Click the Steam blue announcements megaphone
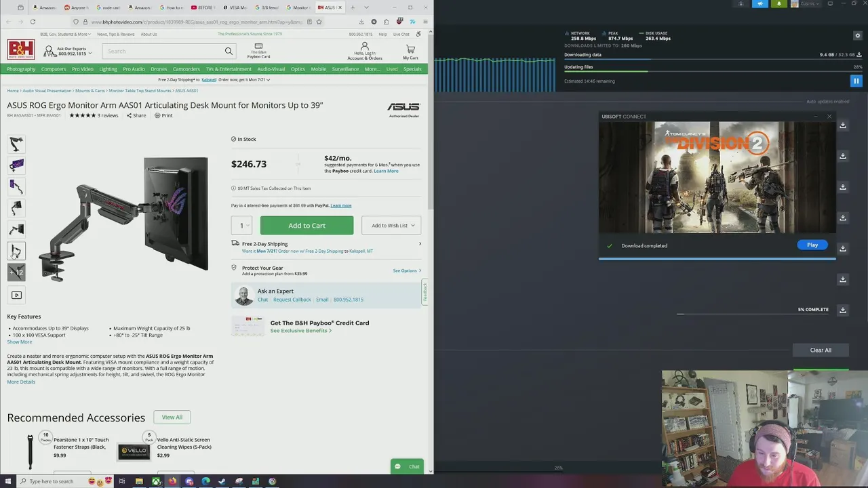Viewport: 868px width, 488px height. coord(759,4)
